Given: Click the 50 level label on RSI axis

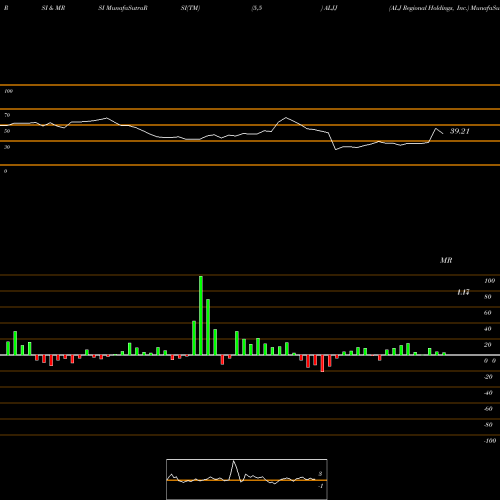Looking at the screenshot, I should (x=7, y=131).
